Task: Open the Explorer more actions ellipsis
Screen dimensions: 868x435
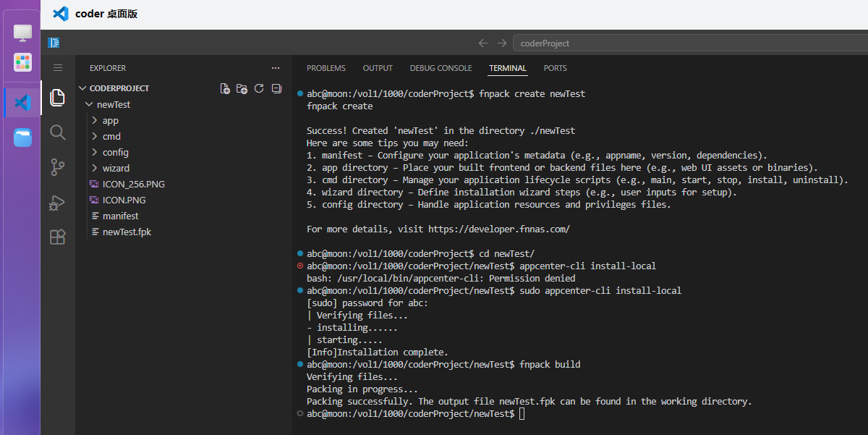Action: [x=276, y=68]
